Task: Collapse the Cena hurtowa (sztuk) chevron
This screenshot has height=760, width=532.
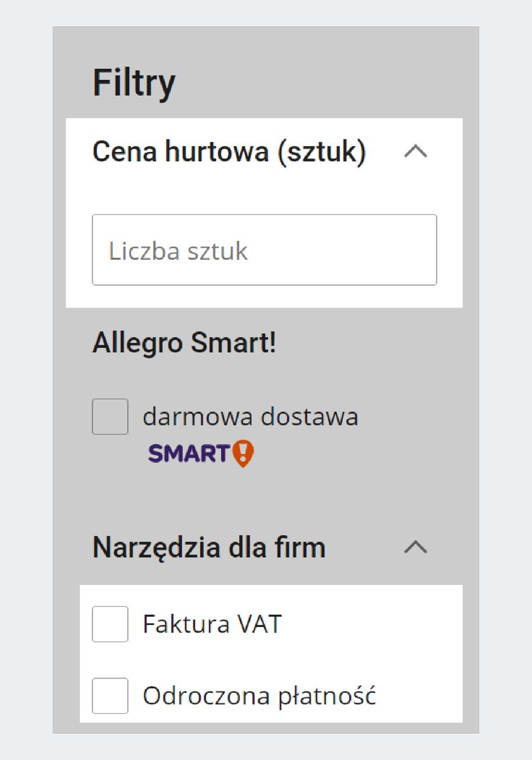Action: point(415,152)
